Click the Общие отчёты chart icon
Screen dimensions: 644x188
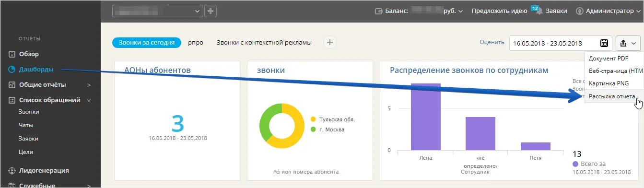point(12,85)
